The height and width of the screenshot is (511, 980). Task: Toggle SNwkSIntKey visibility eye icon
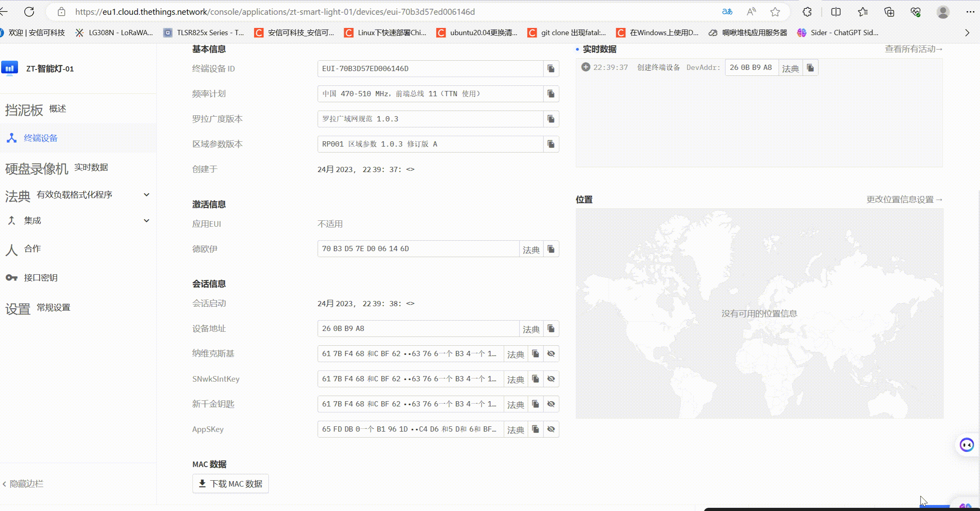(x=551, y=379)
